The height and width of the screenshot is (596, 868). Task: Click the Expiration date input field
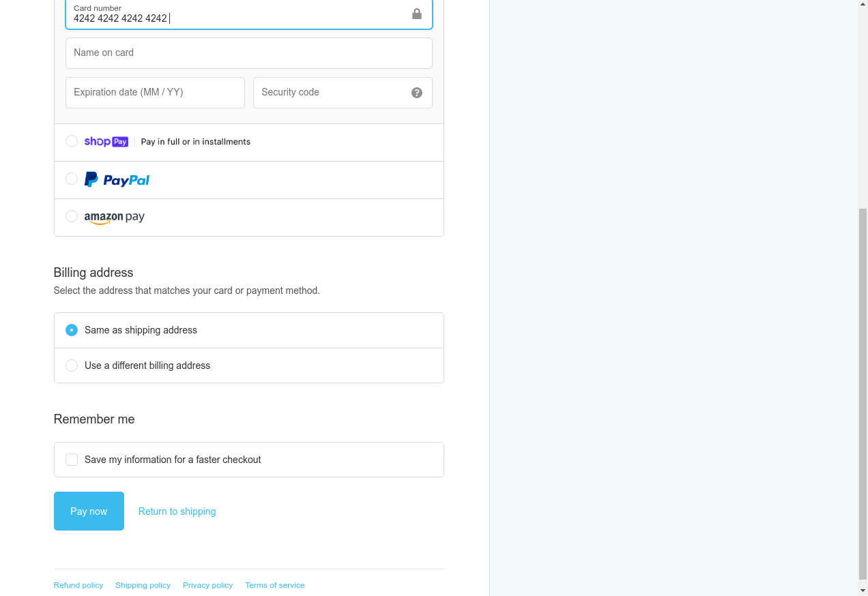[x=155, y=93]
